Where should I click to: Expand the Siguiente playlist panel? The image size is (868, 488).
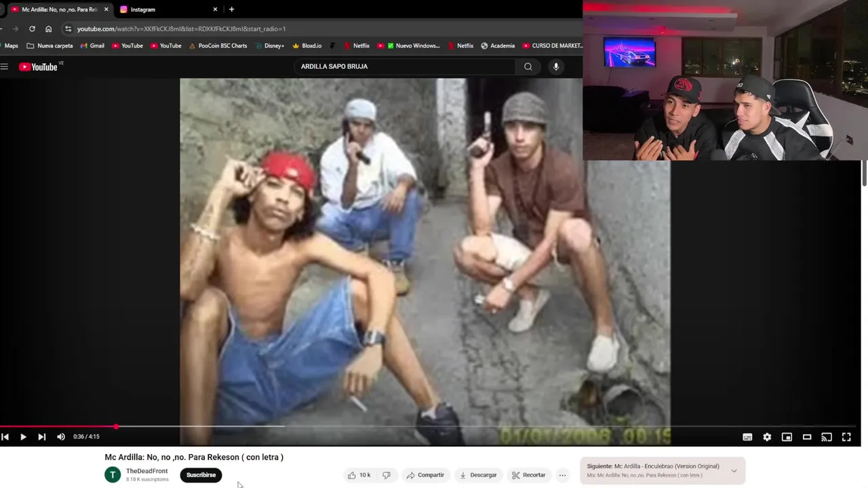click(x=734, y=470)
